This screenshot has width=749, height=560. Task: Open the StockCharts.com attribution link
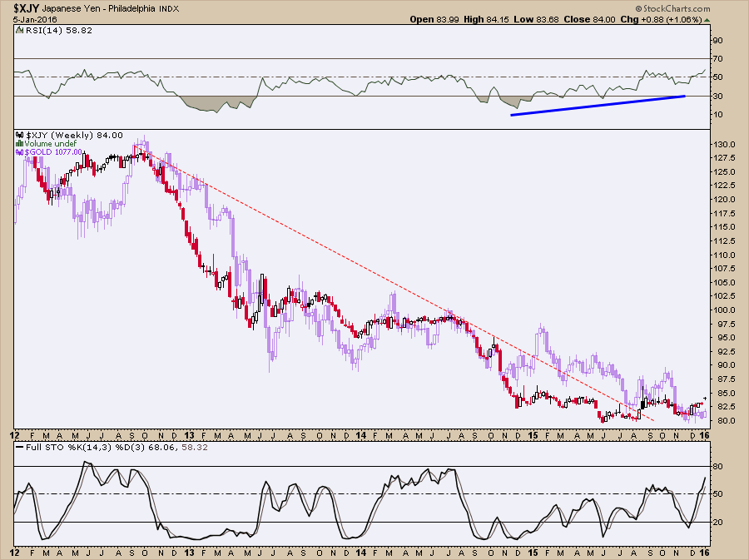(673, 8)
